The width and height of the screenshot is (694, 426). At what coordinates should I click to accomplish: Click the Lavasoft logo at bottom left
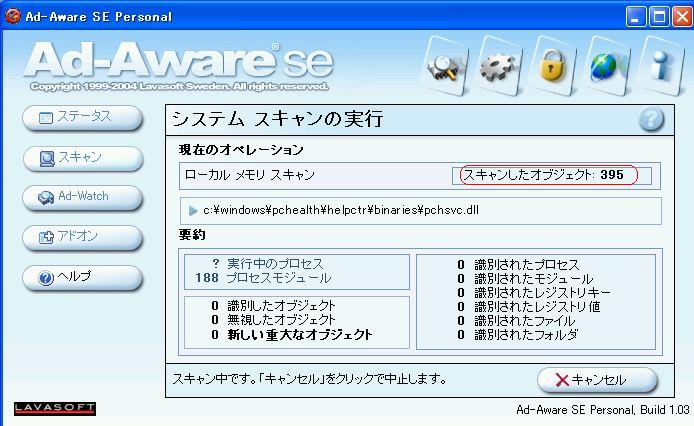click(55, 408)
